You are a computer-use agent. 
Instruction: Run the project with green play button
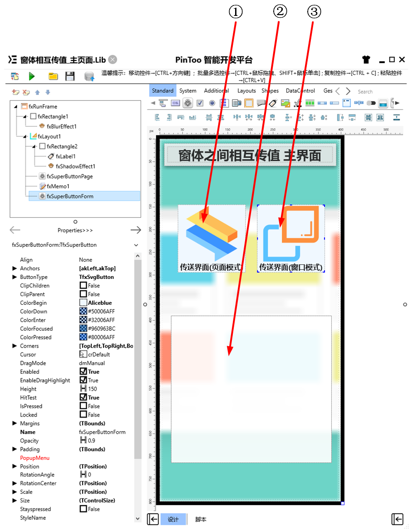32,76
